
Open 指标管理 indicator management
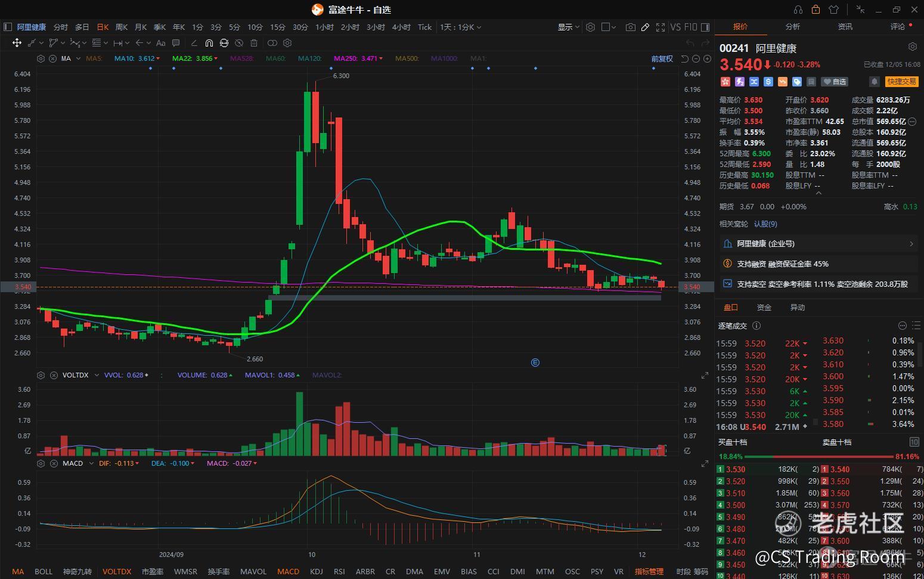coord(649,571)
